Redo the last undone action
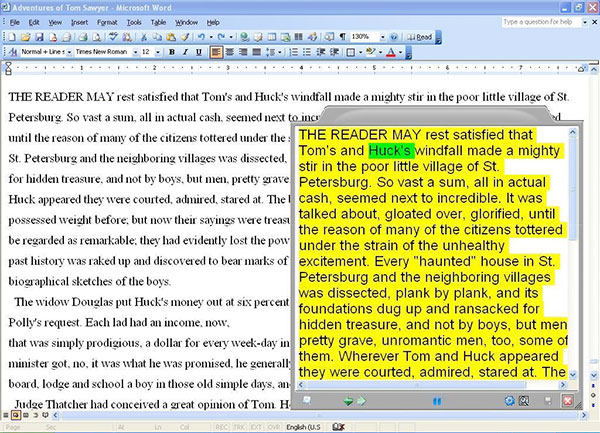600x433 pixels. click(x=221, y=37)
